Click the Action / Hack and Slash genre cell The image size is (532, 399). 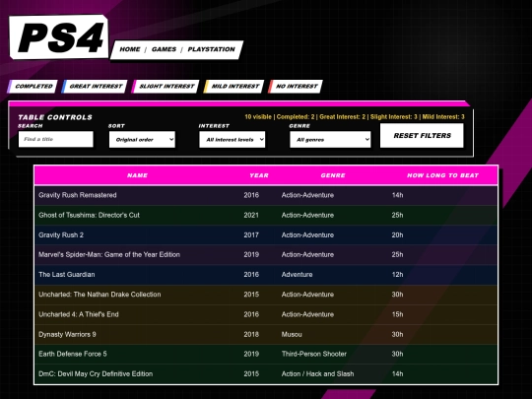point(317,374)
